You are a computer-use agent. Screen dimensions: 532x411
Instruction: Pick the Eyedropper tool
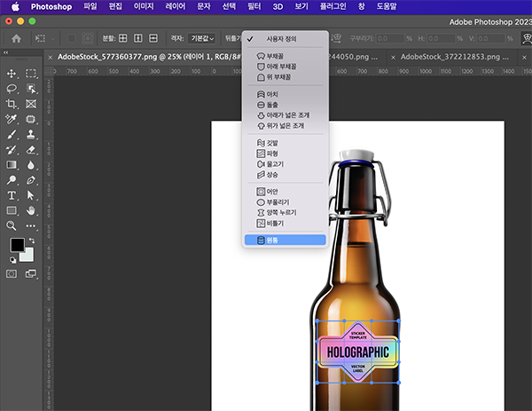[12, 120]
